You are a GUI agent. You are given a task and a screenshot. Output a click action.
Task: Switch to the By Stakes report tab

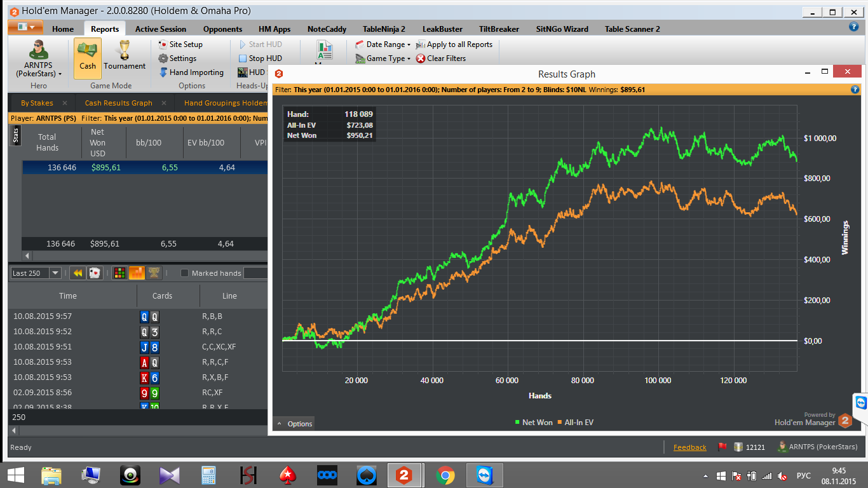click(x=37, y=103)
